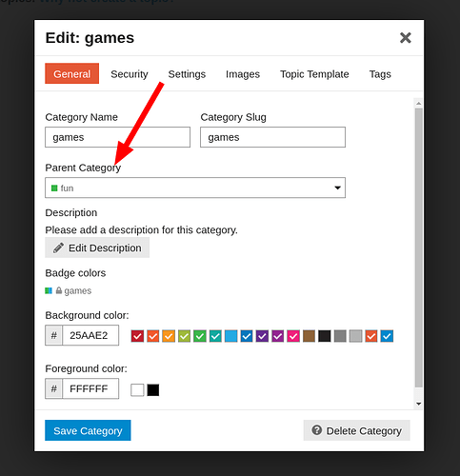Click the Foreground color: label
This screenshot has width=460, height=476.
[86, 368]
